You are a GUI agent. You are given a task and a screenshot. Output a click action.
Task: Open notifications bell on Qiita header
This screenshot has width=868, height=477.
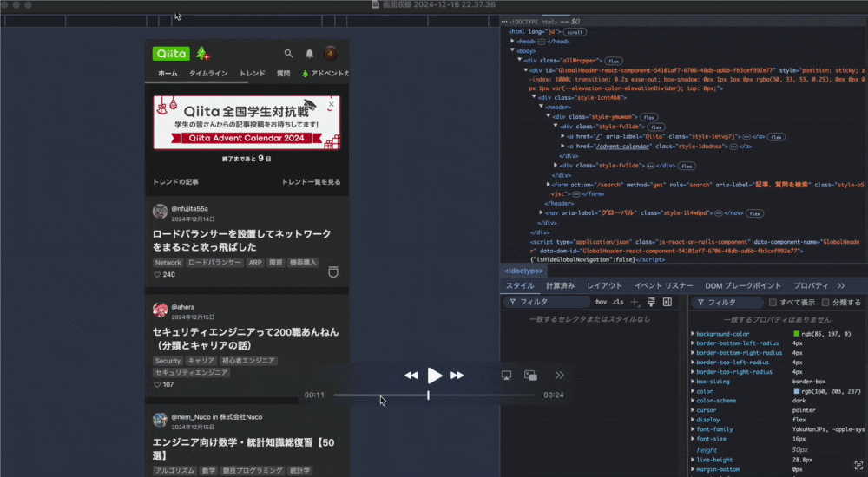[x=310, y=54]
